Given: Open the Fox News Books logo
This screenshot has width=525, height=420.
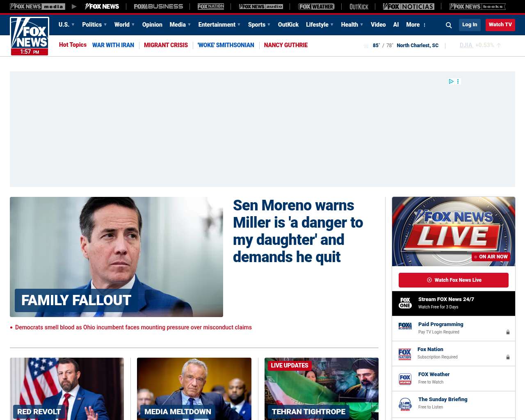Looking at the screenshot, I should click(477, 7).
